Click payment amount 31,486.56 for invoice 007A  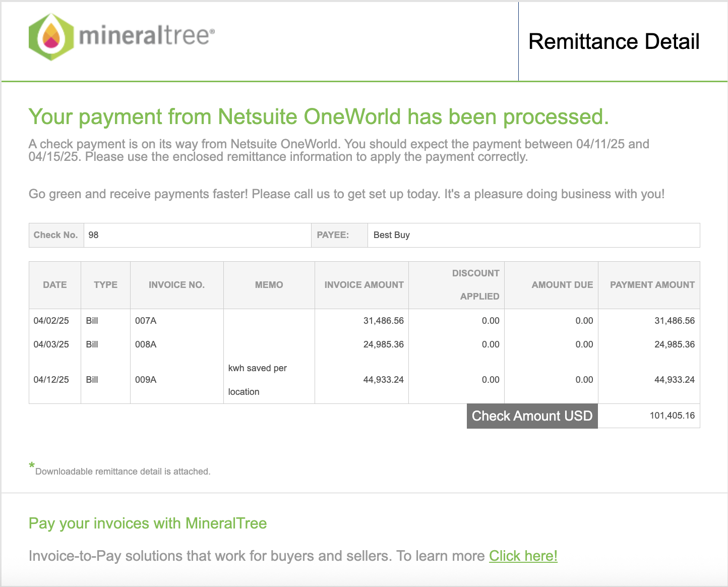tap(675, 321)
